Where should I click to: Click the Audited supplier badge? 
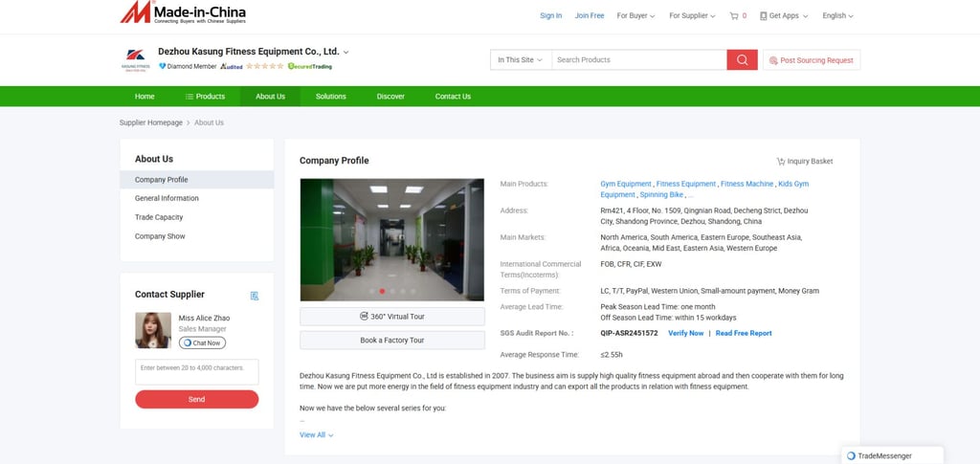coord(232,66)
